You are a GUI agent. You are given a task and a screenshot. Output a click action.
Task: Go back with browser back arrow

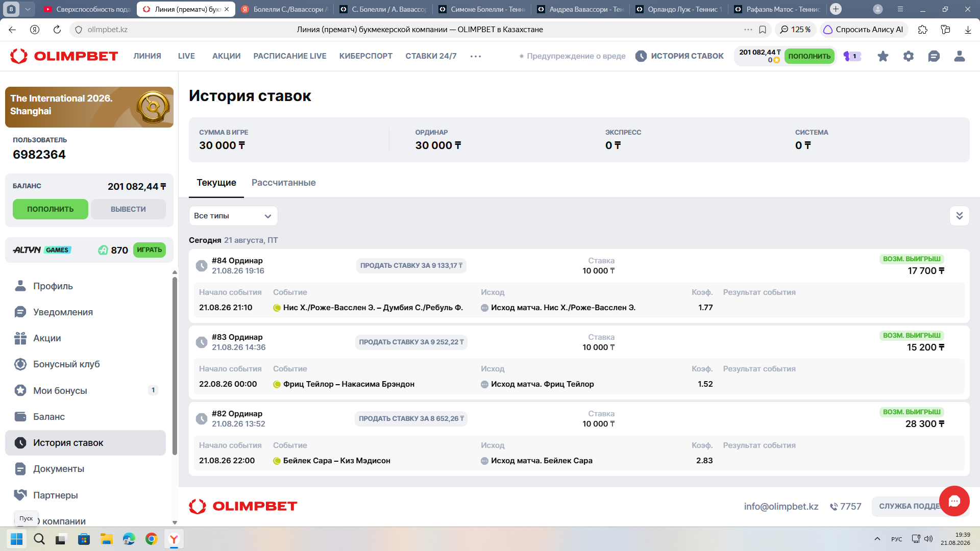pos(12,30)
